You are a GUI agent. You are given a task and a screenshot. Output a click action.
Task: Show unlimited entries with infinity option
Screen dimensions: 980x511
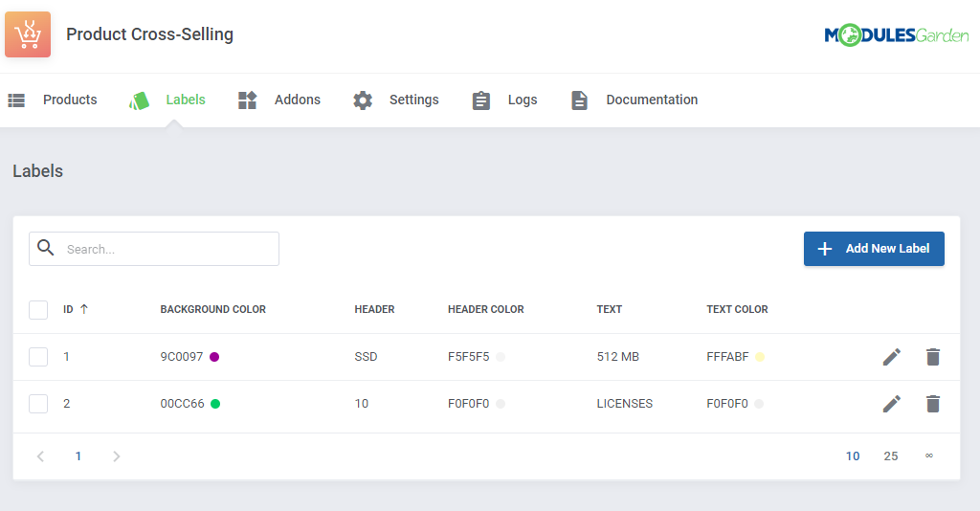click(x=929, y=455)
